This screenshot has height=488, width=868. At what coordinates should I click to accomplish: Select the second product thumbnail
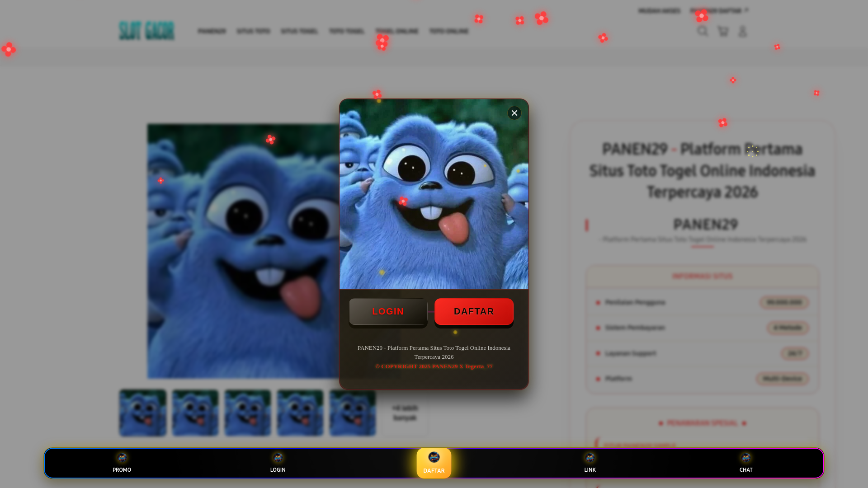click(x=195, y=413)
